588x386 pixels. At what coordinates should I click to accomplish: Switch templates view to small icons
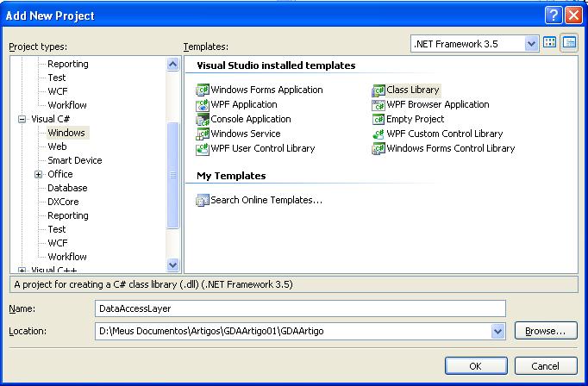[x=568, y=43]
